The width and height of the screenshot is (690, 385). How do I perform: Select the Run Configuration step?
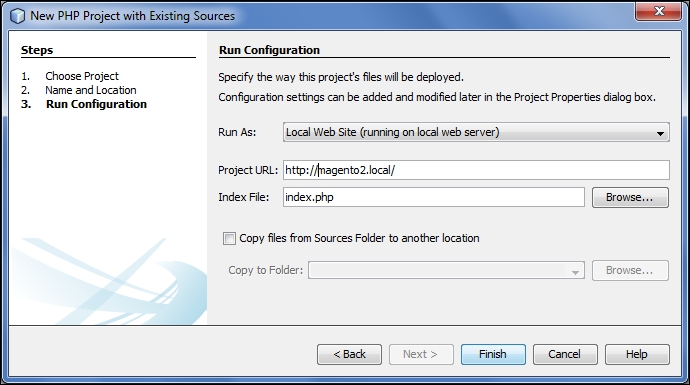pos(96,104)
